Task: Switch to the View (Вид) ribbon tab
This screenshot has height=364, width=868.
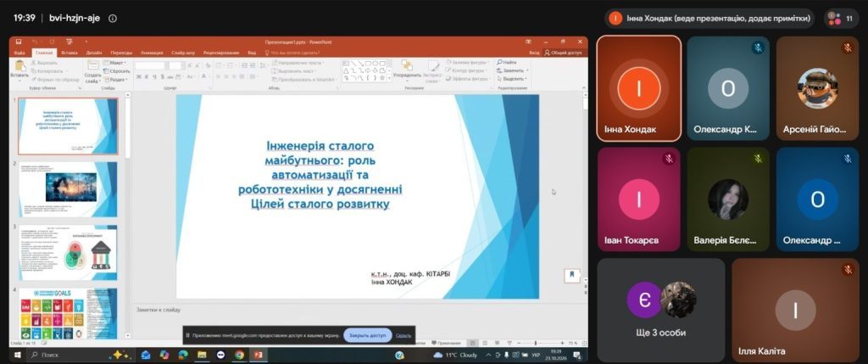Action: click(x=252, y=53)
